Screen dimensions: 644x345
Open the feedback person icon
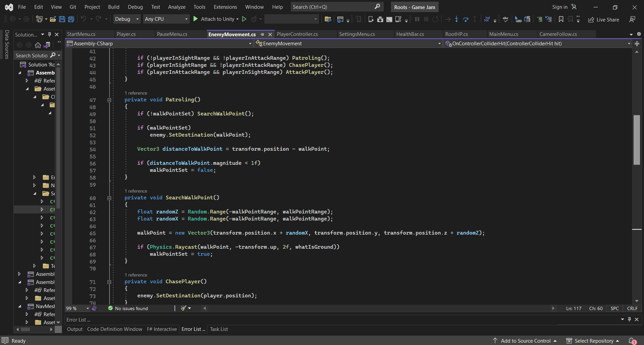(x=632, y=19)
